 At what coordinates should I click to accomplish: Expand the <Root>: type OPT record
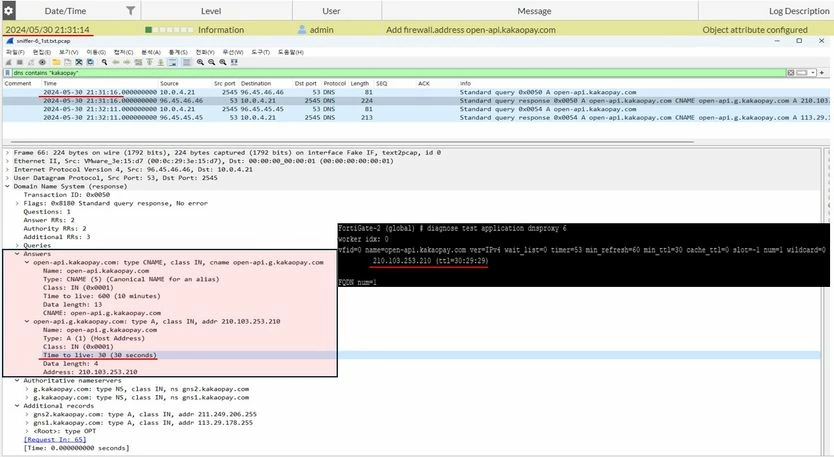point(27,431)
